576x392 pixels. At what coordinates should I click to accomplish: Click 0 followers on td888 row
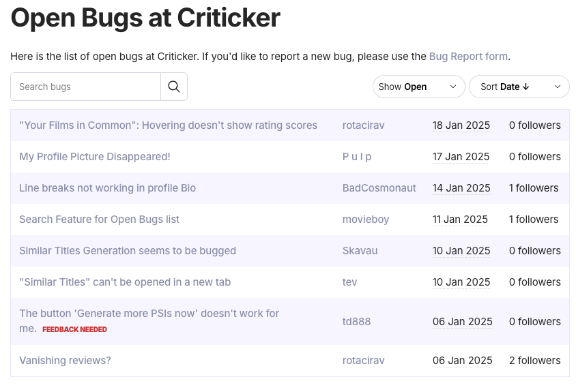(x=535, y=322)
